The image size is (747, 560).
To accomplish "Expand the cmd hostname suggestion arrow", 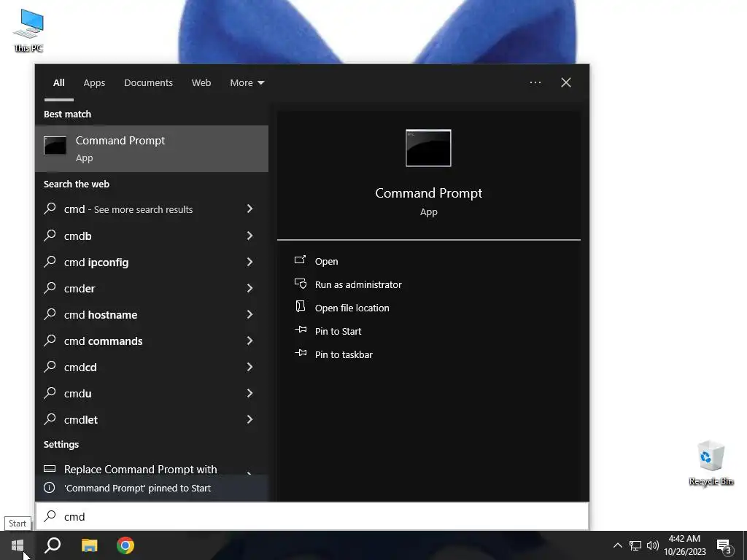I will (249, 314).
